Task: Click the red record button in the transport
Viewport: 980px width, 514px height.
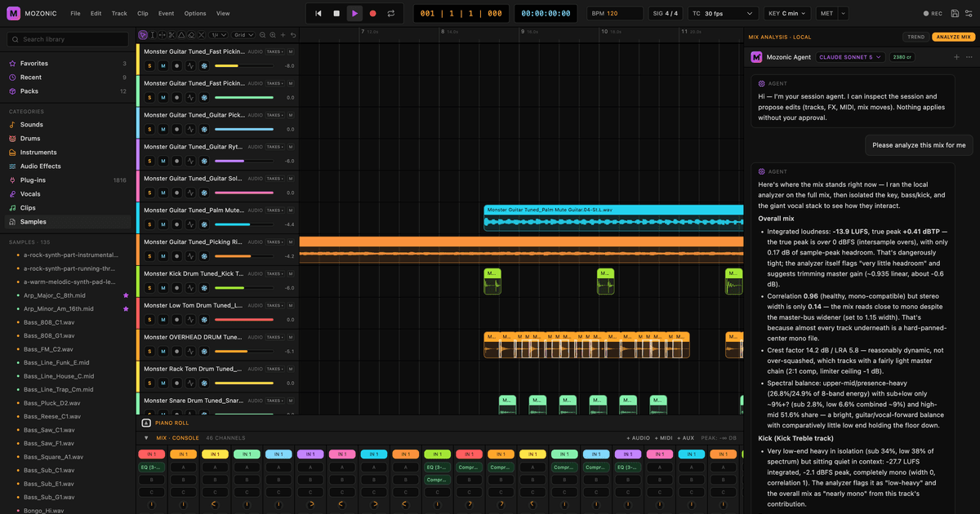Action: 373,13
